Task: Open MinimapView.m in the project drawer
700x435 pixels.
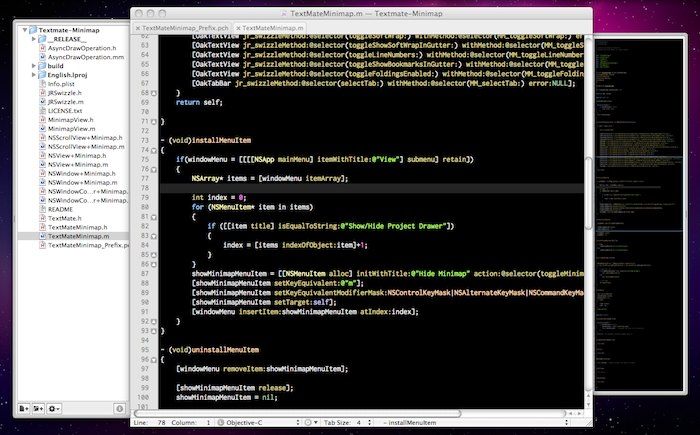Action: coord(72,129)
